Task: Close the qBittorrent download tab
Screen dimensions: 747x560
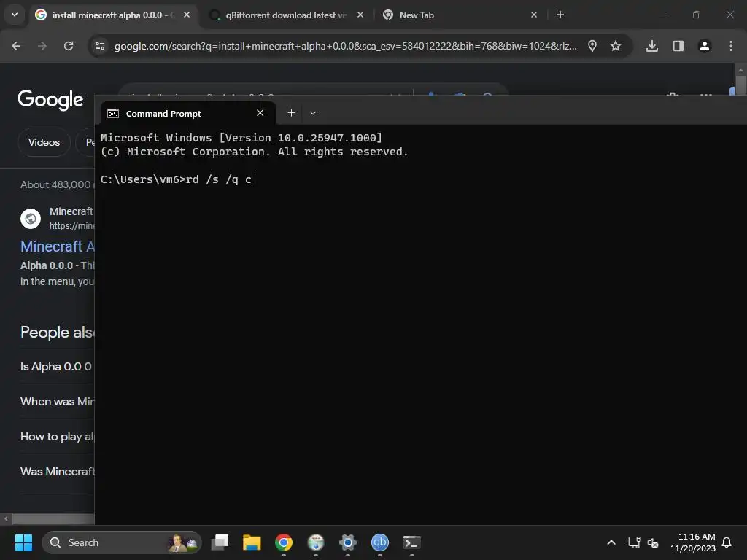Action: coord(360,15)
